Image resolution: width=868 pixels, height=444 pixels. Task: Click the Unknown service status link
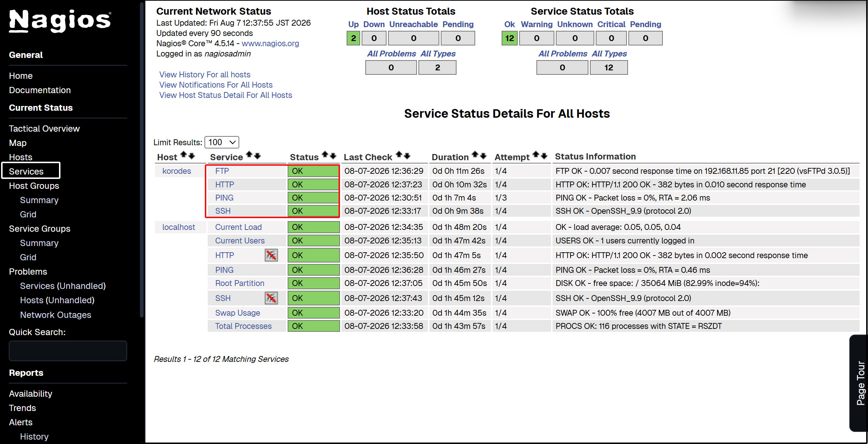tap(575, 24)
